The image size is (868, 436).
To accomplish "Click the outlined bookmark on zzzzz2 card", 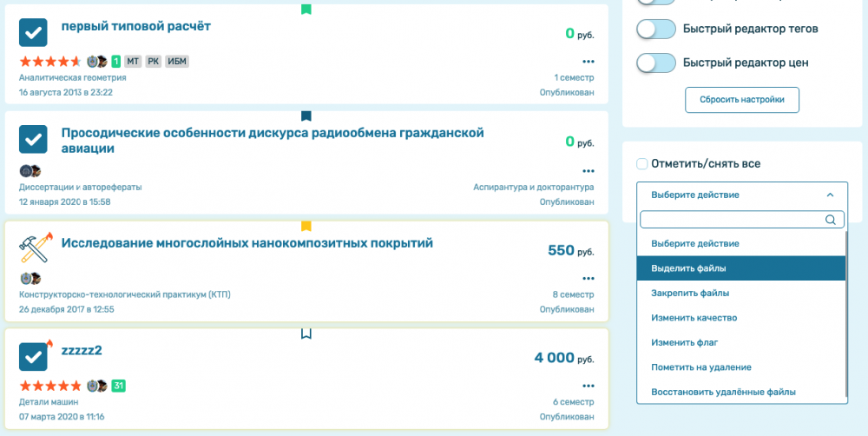I will click(x=306, y=334).
